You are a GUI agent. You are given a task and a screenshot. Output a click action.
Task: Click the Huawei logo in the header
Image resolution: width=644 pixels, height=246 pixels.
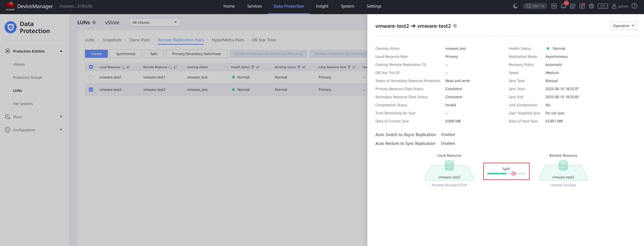10,6
